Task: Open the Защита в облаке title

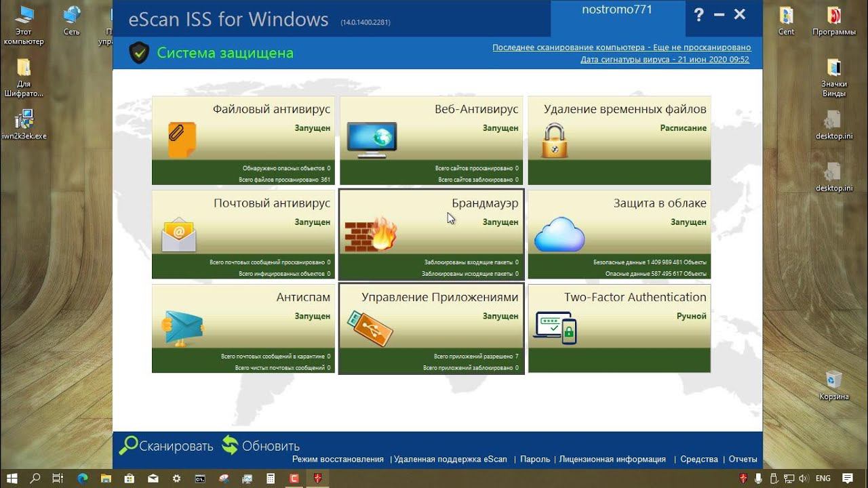Action: click(660, 203)
